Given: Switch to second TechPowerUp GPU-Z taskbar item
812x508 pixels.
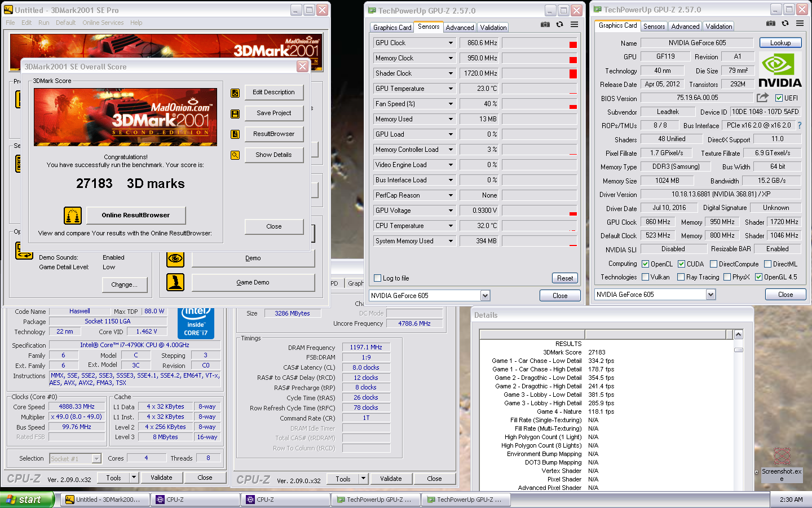Looking at the screenshot, I should pos(466,500).
